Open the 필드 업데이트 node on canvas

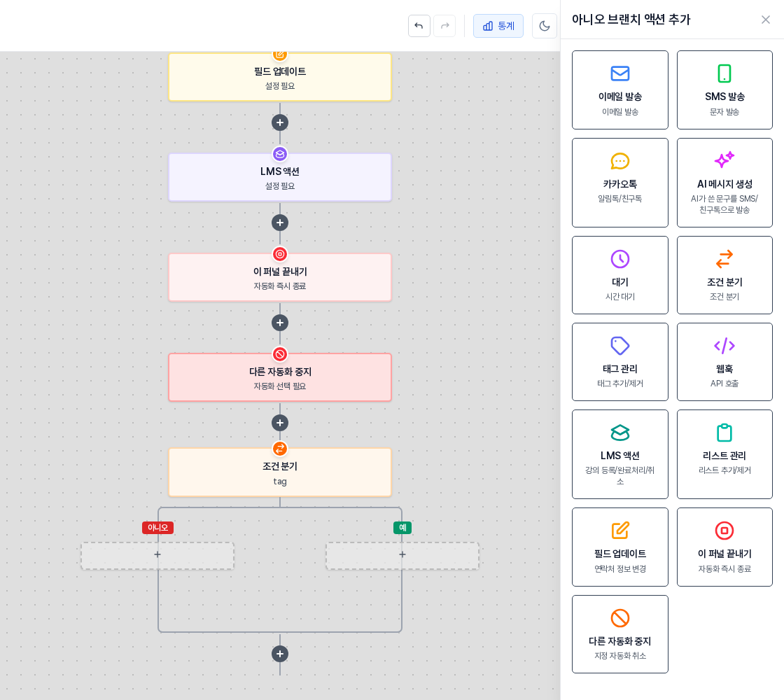coord(280,78)
